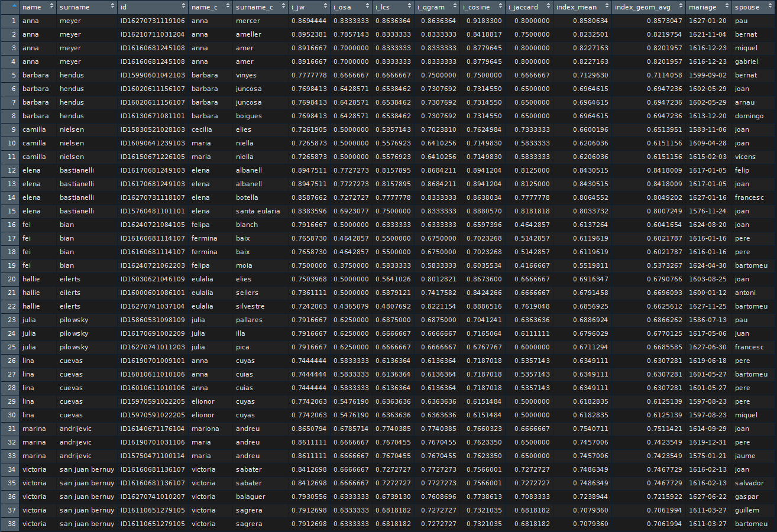Click the spouse cell 'jaume'
Viewport: 777px width, 532px height.
pos(745,456)
